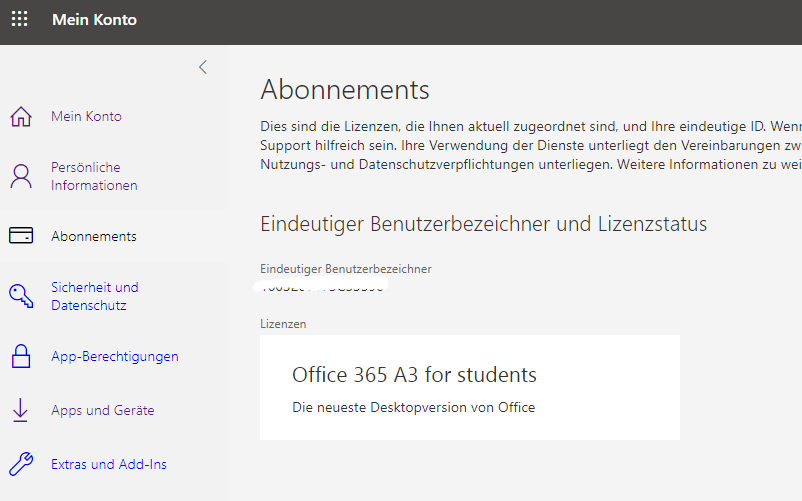Click the lock icon for app permissions
This screenshot has width=802, height=501.
(21, 356)
